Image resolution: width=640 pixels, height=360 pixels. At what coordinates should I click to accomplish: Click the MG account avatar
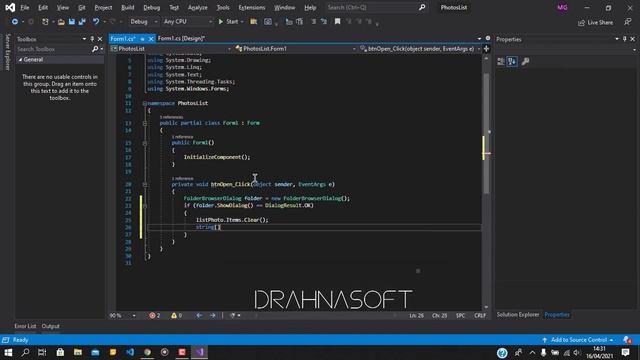(562, 7)
